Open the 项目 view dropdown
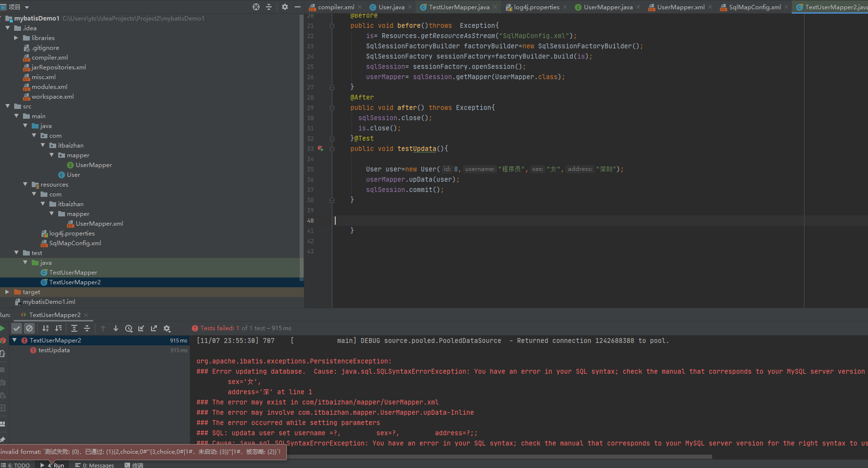The image size is (868, 468). [x=27, y=7]
